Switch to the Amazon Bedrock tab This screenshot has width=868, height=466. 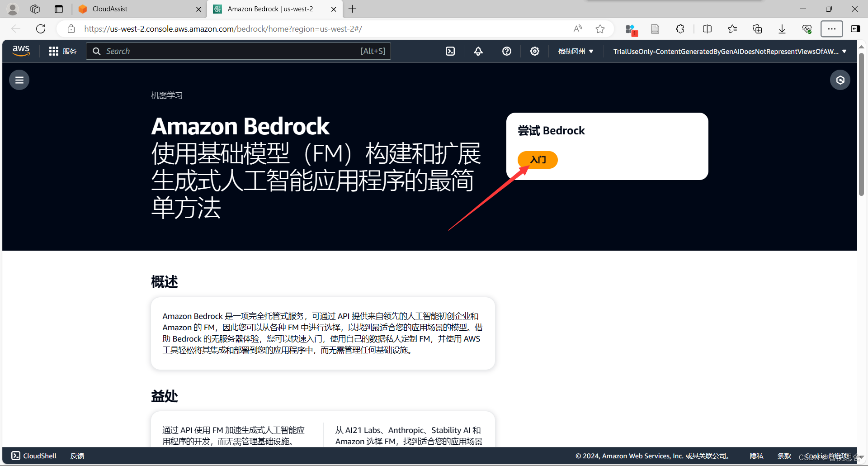[275, 9]
